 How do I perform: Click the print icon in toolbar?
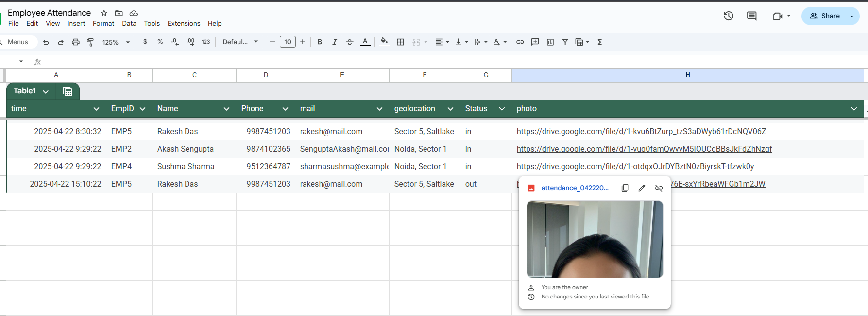click(x=75, y=42)
